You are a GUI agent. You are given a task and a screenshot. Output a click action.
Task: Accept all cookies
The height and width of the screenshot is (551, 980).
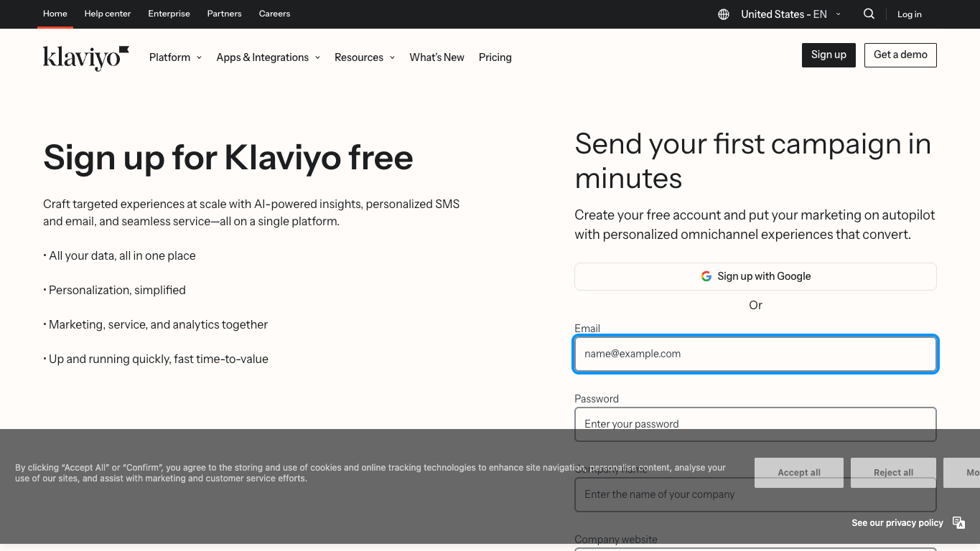tap(799, 473)
